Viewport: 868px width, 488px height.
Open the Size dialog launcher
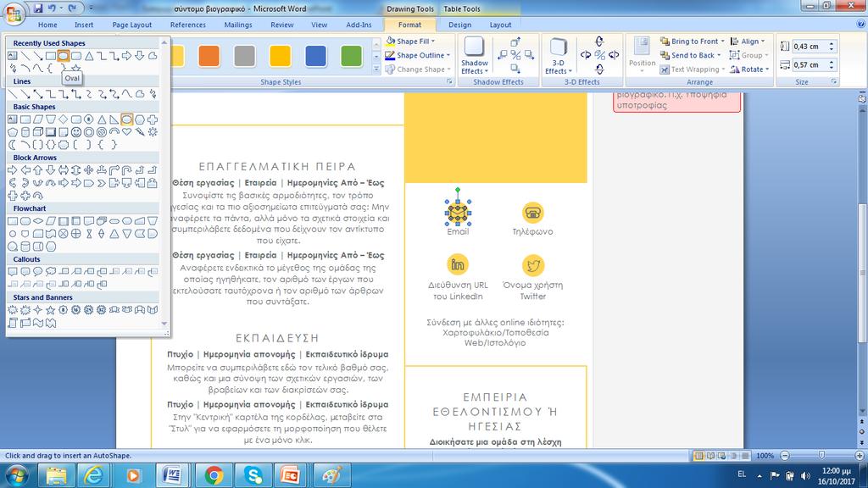834,82
